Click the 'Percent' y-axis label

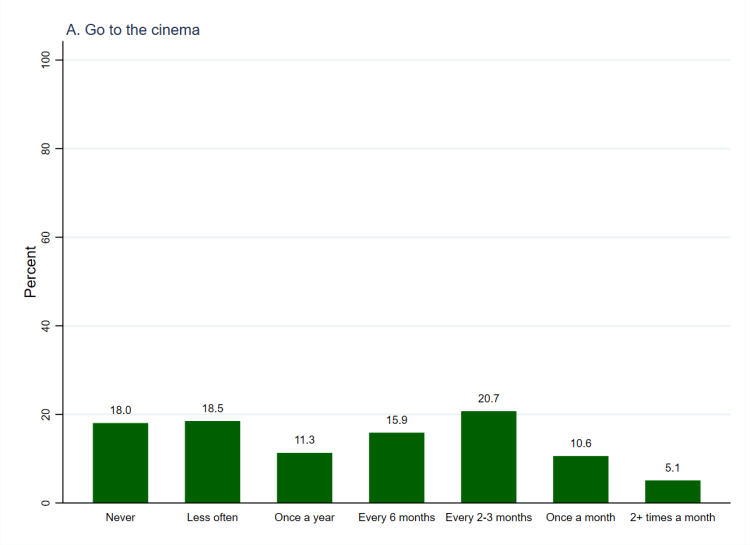tap(30, 272)
